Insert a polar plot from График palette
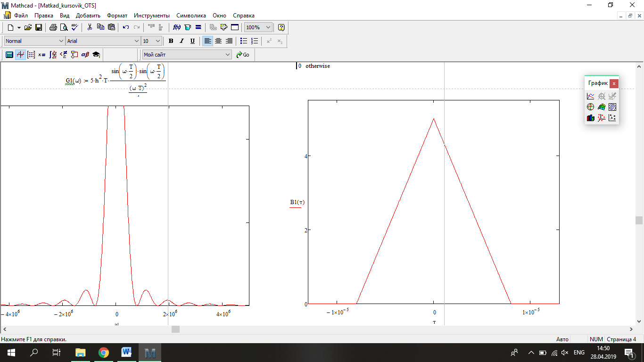Image resolution: width=644 pixels, height=362 pixels. tap(590, 107)
